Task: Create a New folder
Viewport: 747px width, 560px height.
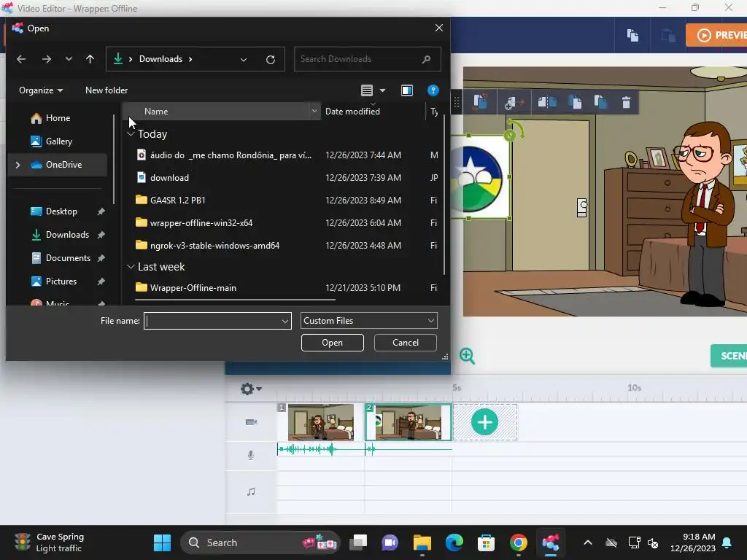Action: 107,90
